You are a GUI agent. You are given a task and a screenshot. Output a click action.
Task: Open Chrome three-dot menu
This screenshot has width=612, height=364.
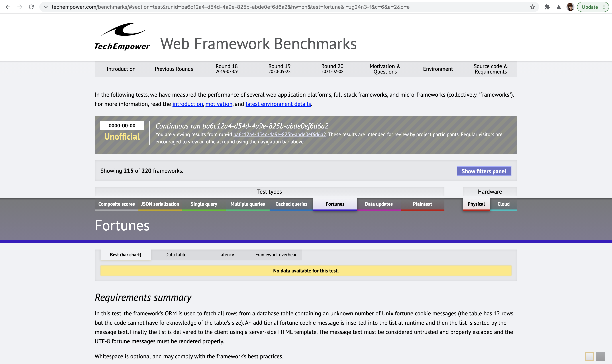[x=604, y=7]
